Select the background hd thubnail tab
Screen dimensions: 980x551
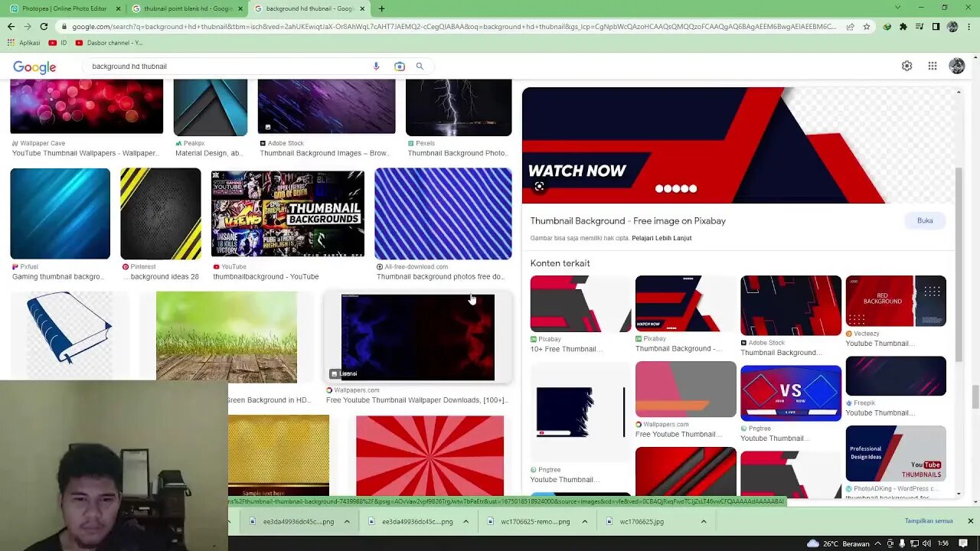pyautogui.click(x=309, y=8)
